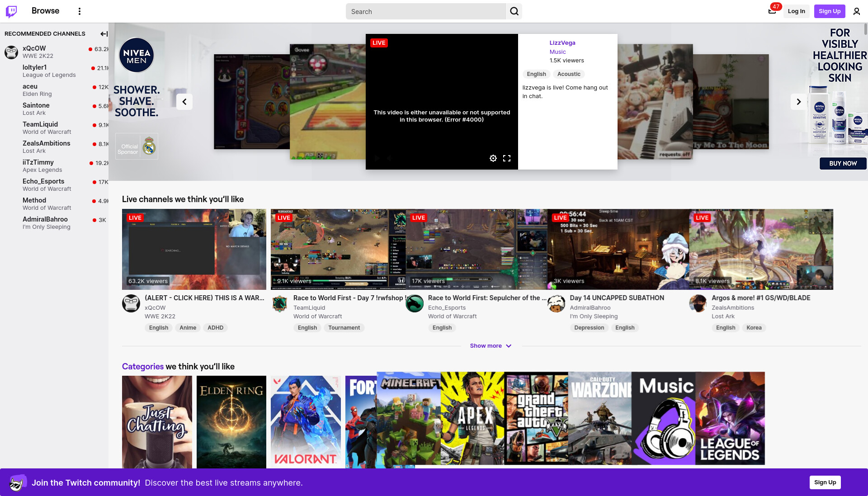Click the Categories heading link
This screenshot has width=868, height=496.
click(143, 367)
